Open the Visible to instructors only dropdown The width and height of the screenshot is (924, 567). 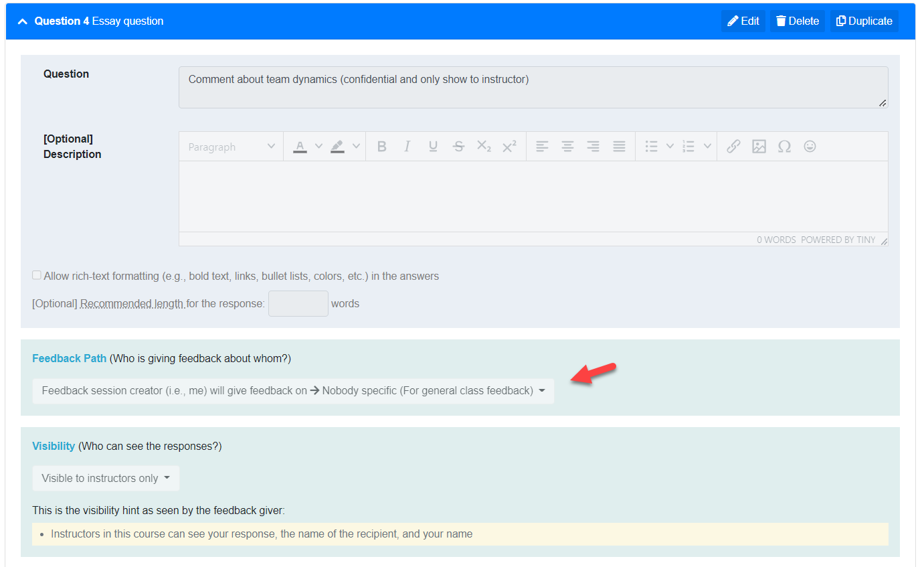point(106,478)
